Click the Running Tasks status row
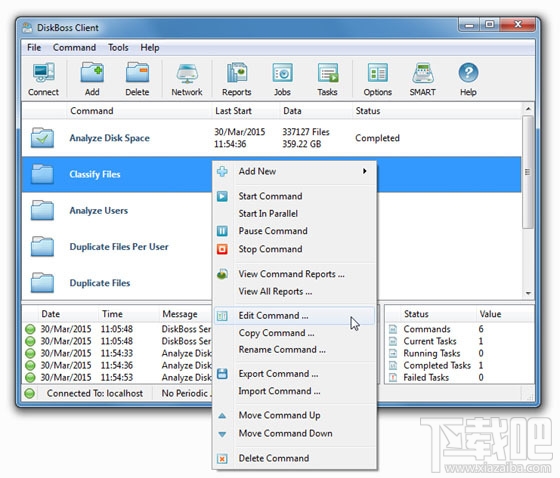 tap(460, 353)
